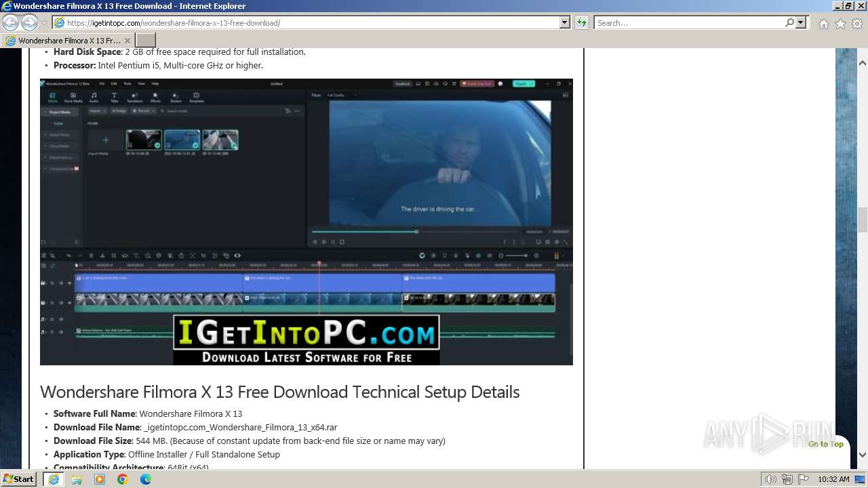Open Favorites star icon

[840, 24]
